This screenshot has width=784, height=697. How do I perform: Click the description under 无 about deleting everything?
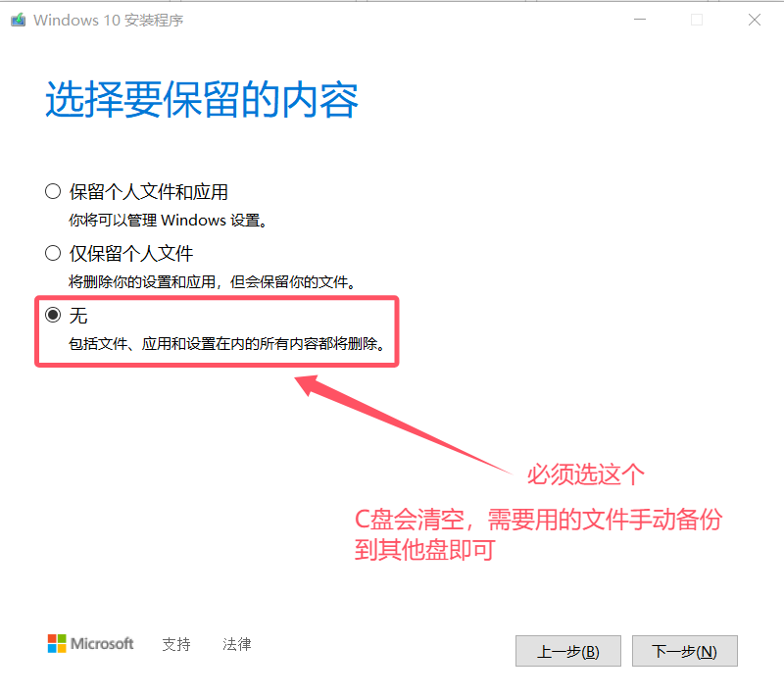click(x=227, y=344)
